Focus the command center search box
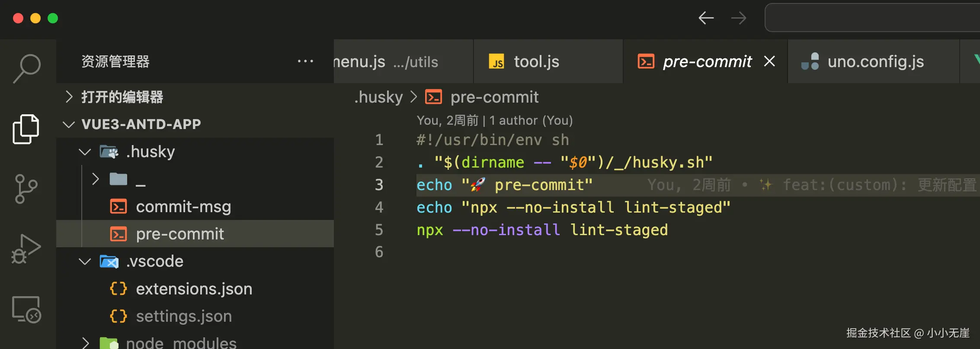The height and width of the screenshot is (349, 980). [x=873, y=18]
